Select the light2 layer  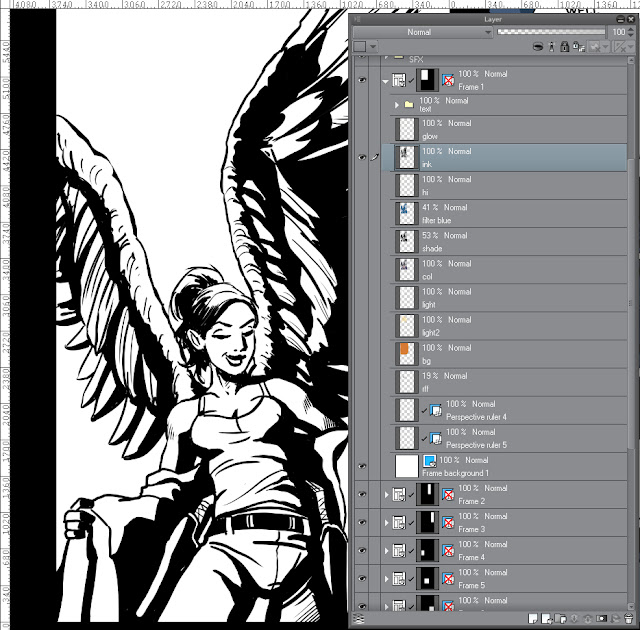click(508, 326)
